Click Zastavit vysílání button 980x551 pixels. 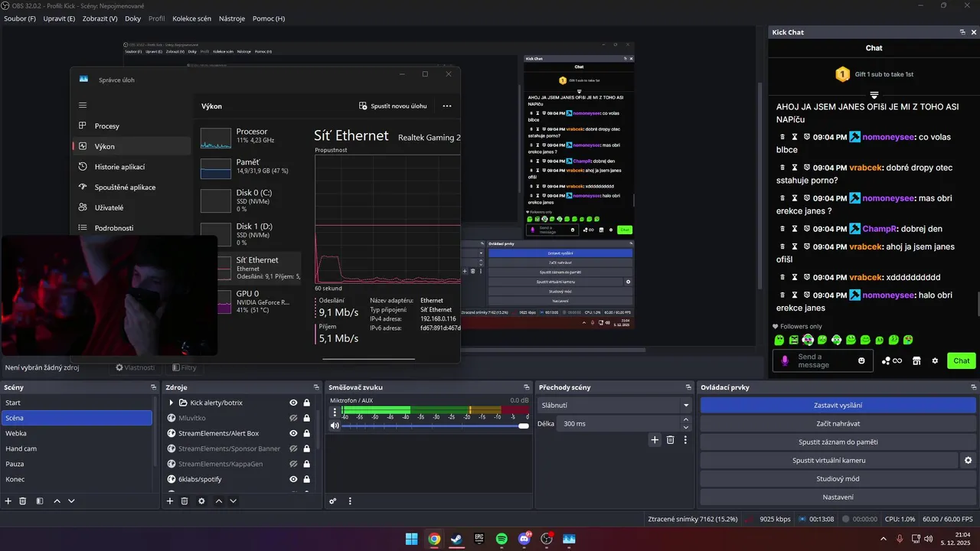tap(838, 405)
